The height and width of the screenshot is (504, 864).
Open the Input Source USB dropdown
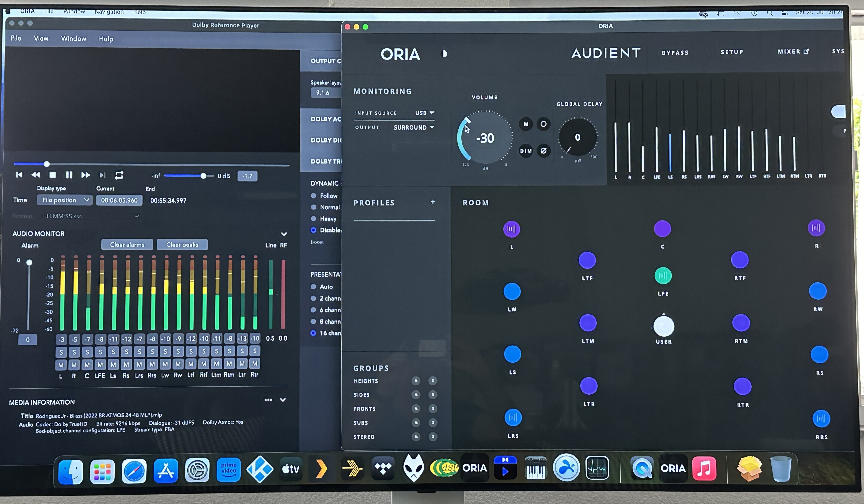(425, 113)
